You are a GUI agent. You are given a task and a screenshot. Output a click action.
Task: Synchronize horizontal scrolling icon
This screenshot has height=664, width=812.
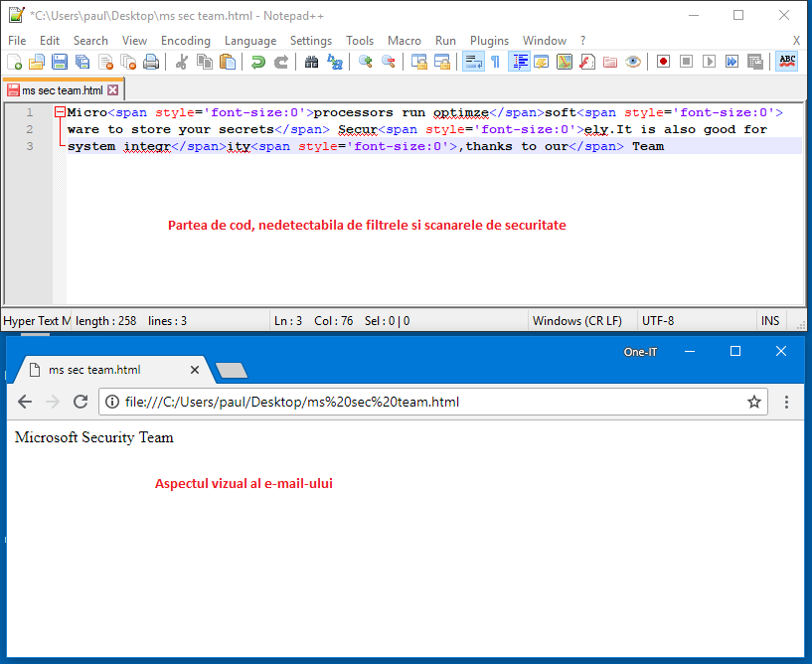441,63
